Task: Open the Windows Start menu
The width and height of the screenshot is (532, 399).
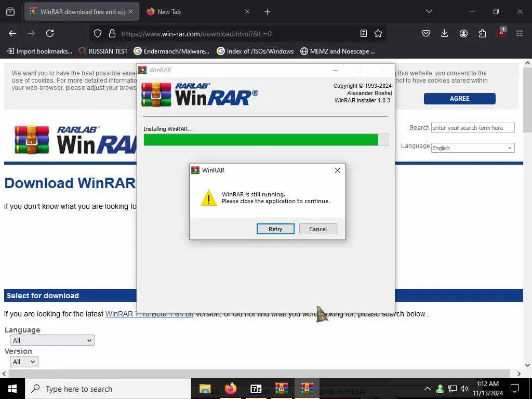Action: (12, 389)
